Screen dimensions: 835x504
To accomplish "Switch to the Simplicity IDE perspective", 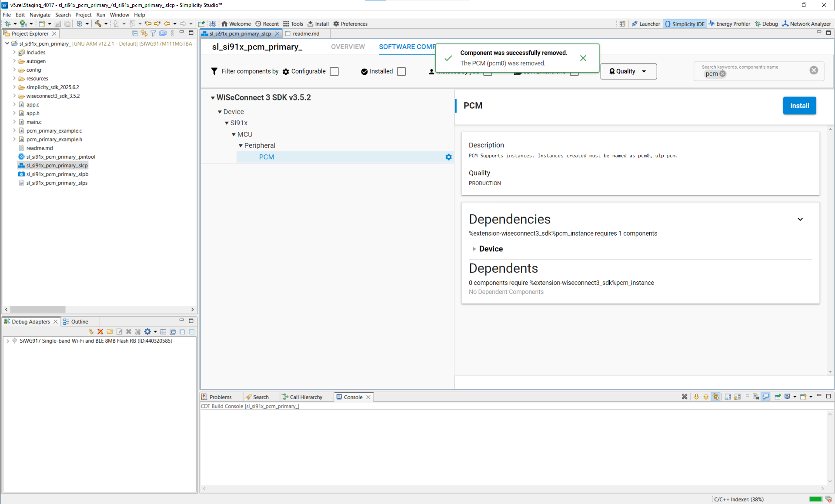I will tap(685, 24).
